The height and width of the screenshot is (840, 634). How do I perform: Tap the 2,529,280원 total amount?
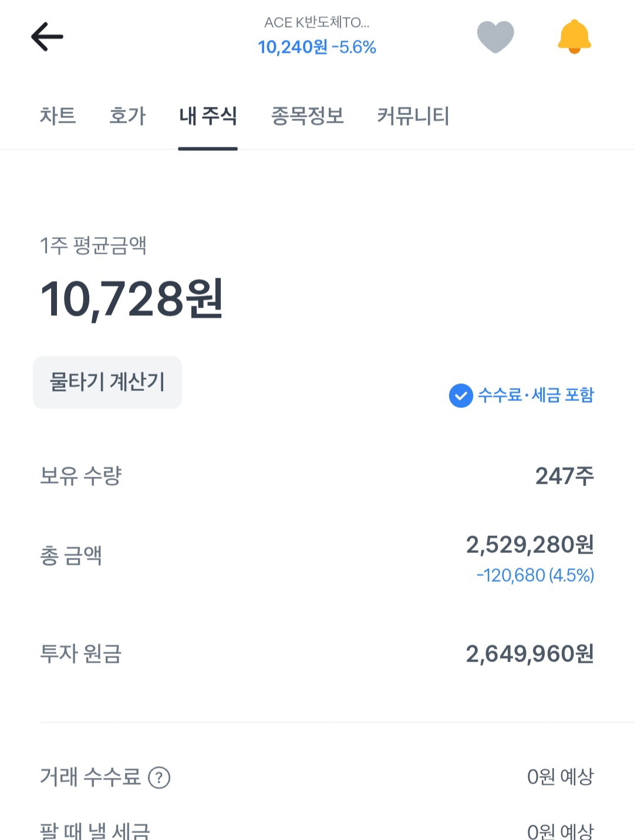(x=530, y=545)
